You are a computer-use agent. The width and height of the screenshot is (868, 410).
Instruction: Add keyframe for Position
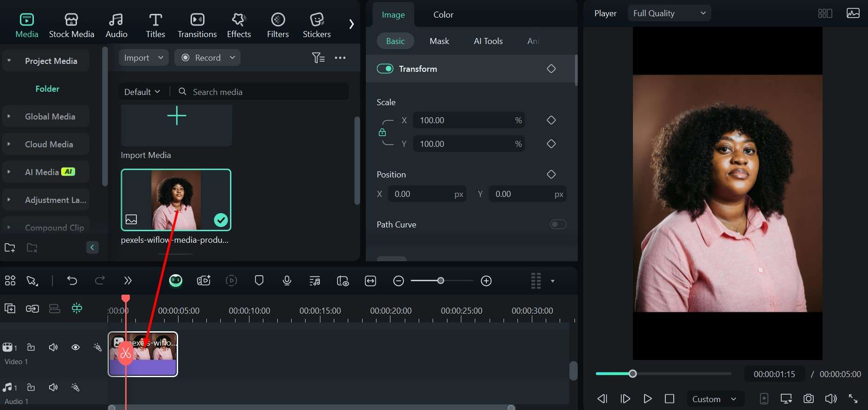[x=551, y=174]
